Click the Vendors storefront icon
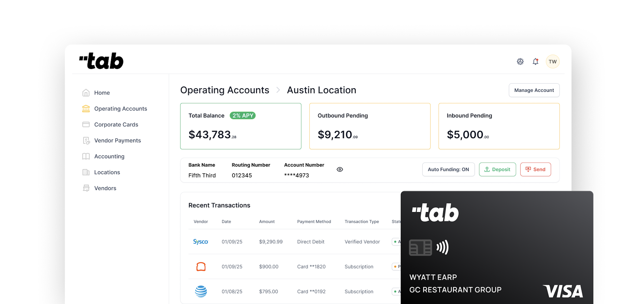Image resolution: width=644 pixels, height=304 pixels. coord(86,188)
